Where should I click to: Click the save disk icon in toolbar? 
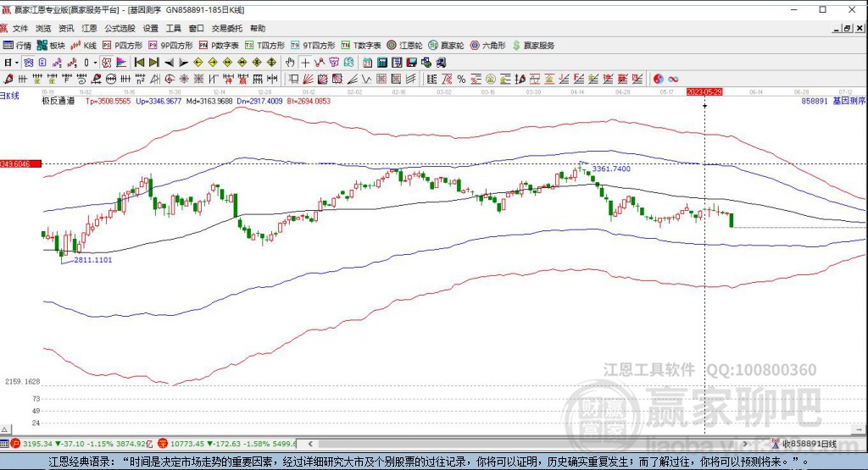point(411,63)
